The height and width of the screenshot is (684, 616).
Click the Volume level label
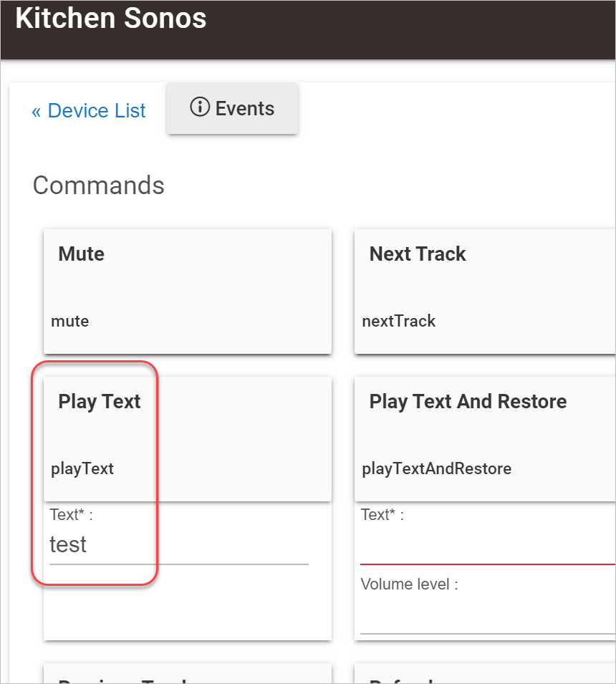pos(409,584)
